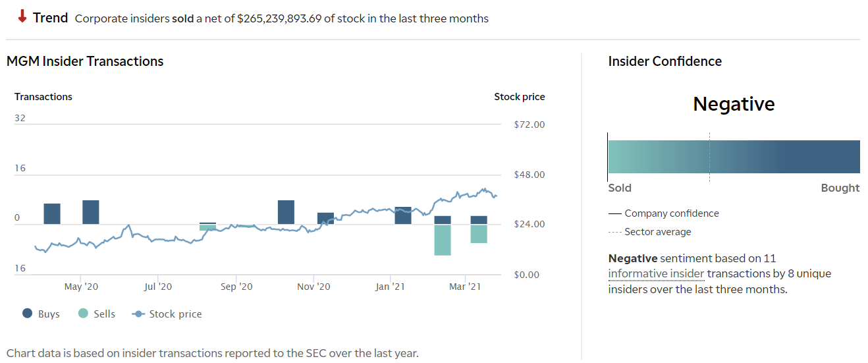Click the Stock price legend line marker
This screenshot has width=868, height=363.
(138, 314)
